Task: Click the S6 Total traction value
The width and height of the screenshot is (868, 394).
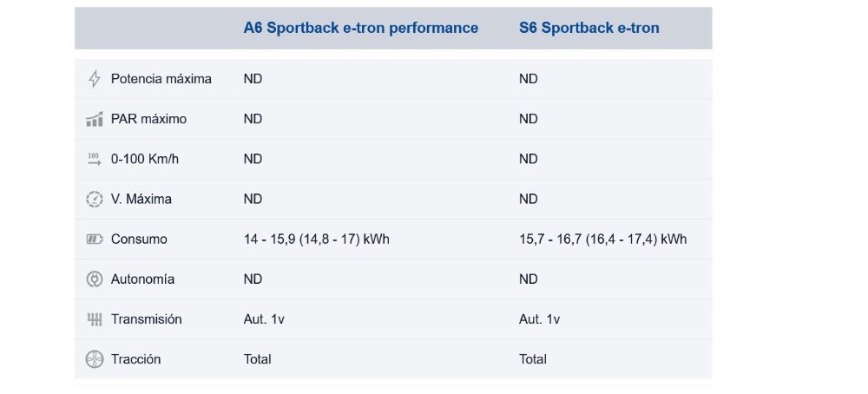Action: pyautogui.click(x=533, y=359)
